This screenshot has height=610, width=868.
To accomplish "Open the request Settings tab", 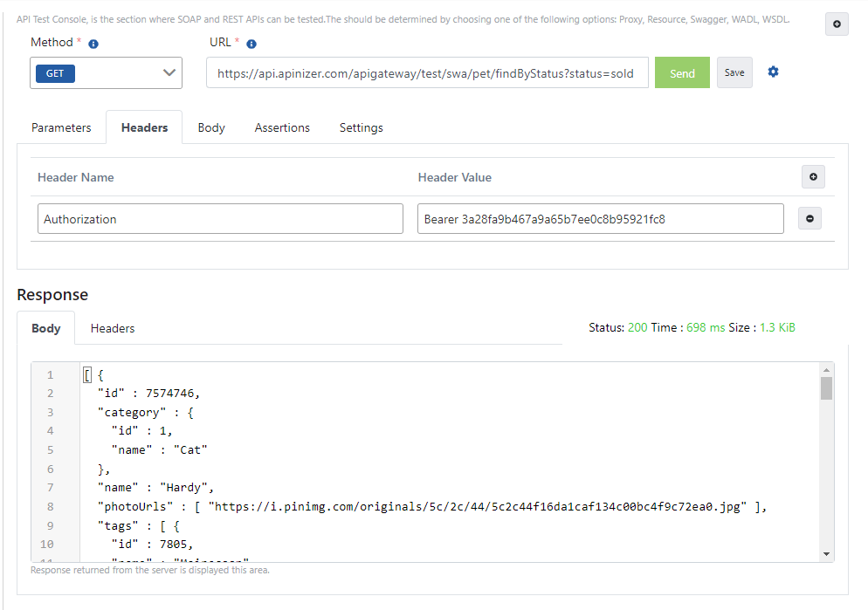I will 361,127.
